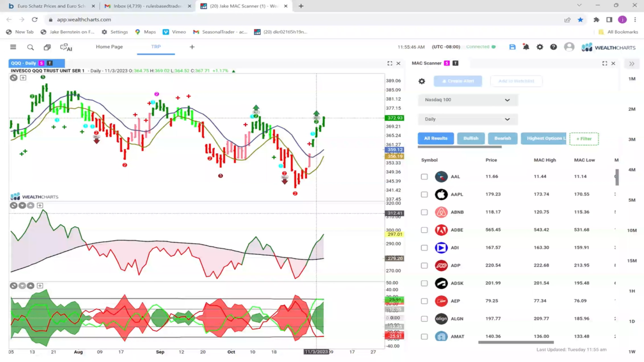Viewport: 644px width, 362px height.
Task: Switch to the Home Page tab
Action: [x=109, y=47]
